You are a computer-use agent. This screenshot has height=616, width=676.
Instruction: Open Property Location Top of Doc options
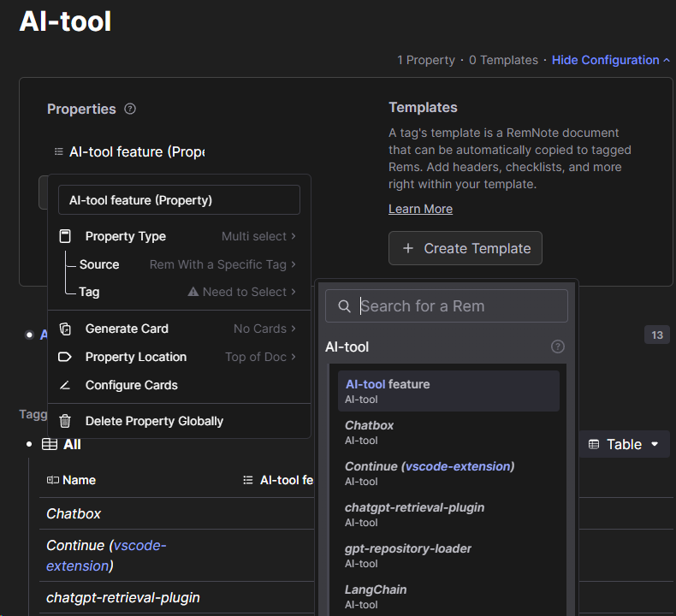point(179,357)
